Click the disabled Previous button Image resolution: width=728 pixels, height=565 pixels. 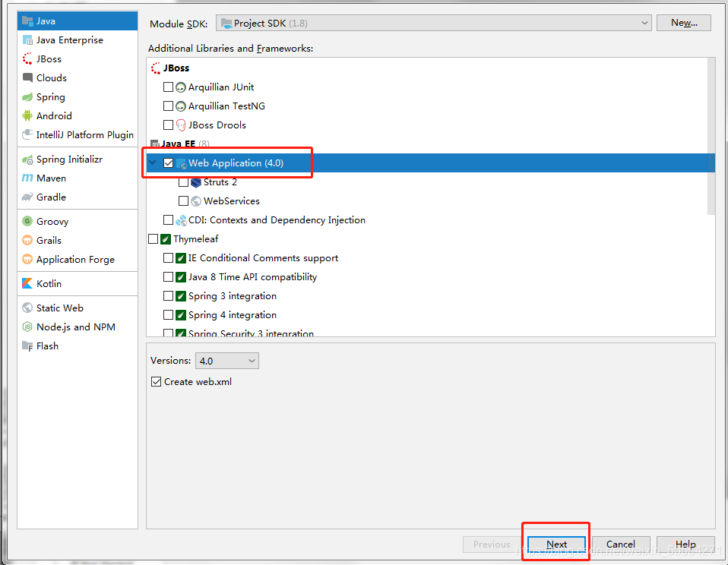pos(492,544)
